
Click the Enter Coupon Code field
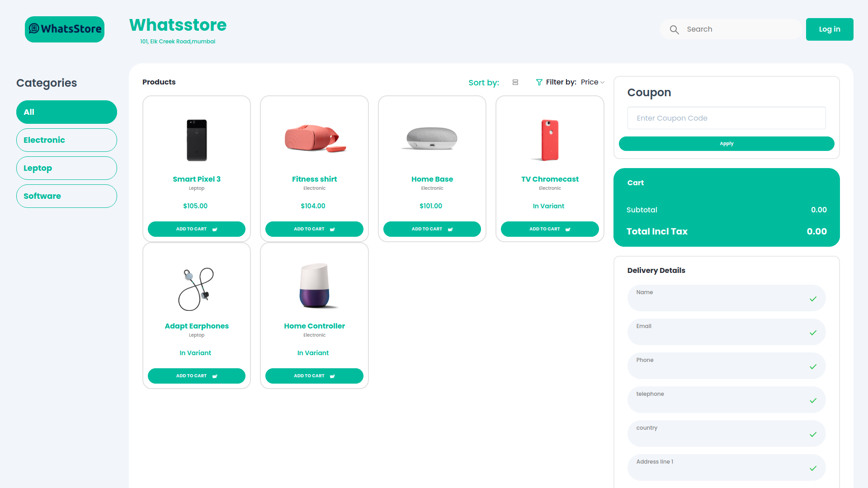click(726, 118)
